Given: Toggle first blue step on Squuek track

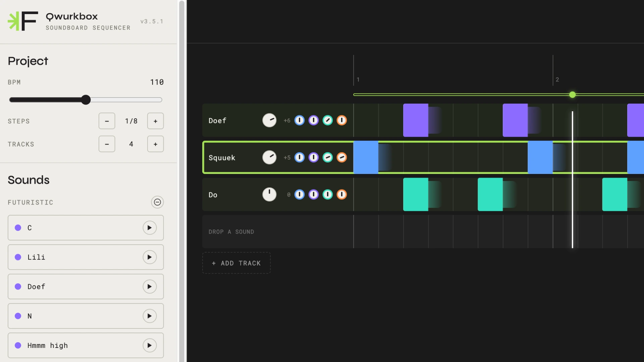Looking at the screenshot, I should [366, 157].
